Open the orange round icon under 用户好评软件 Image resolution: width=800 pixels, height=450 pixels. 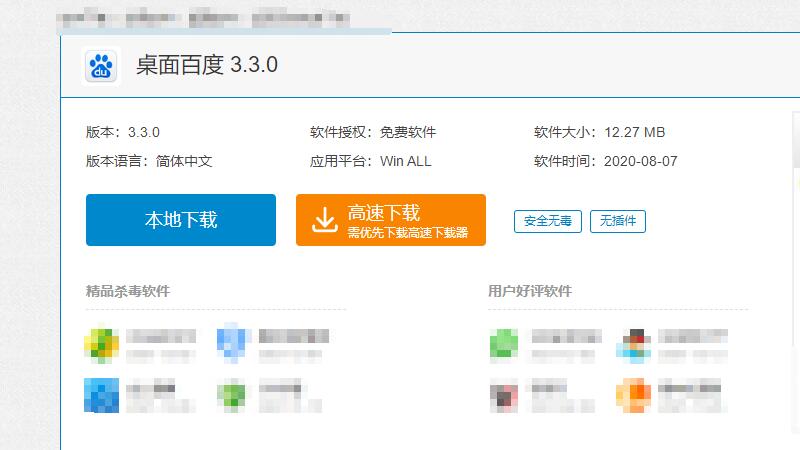pos(635,396)
